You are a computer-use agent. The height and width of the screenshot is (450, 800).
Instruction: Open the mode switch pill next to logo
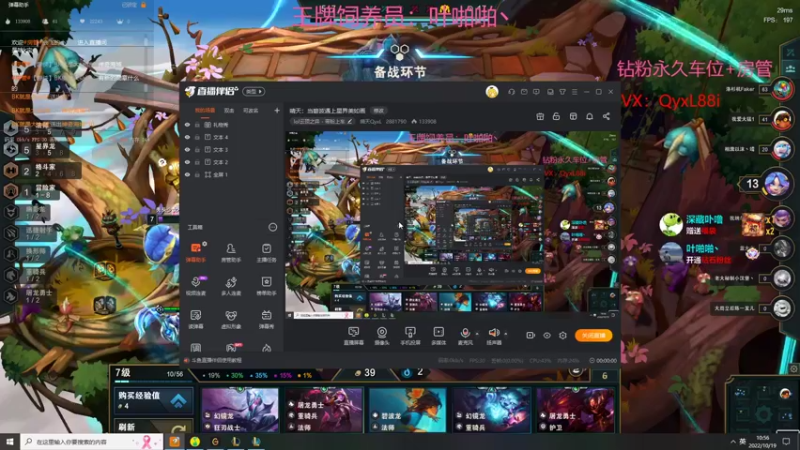pyautogui.click(x=254, y=91)
